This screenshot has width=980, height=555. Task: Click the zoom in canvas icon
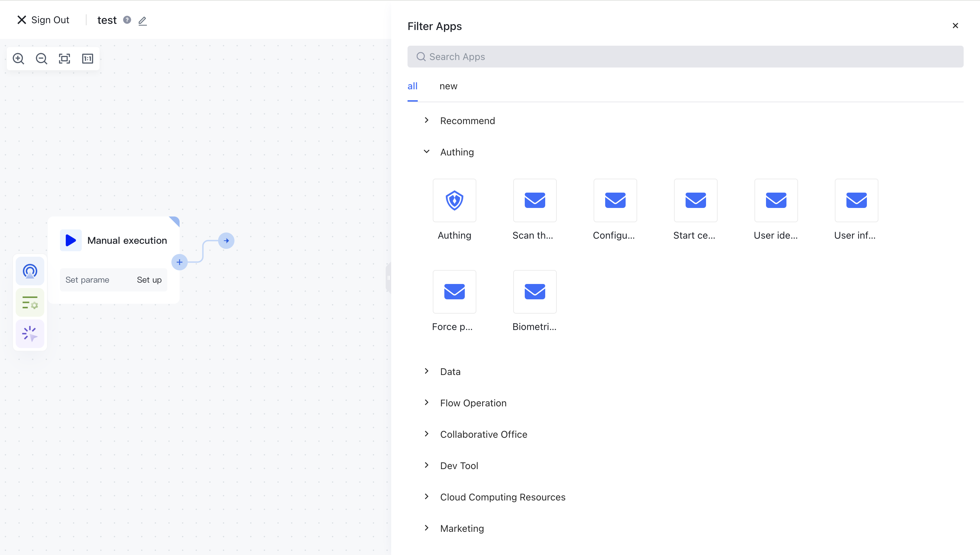(x=18, y=59)
